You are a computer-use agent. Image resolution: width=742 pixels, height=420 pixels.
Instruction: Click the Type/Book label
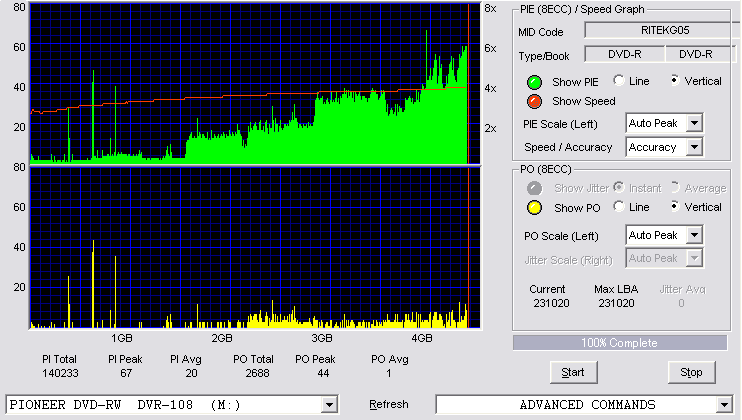pyautogui.click(x=544, y=56)
